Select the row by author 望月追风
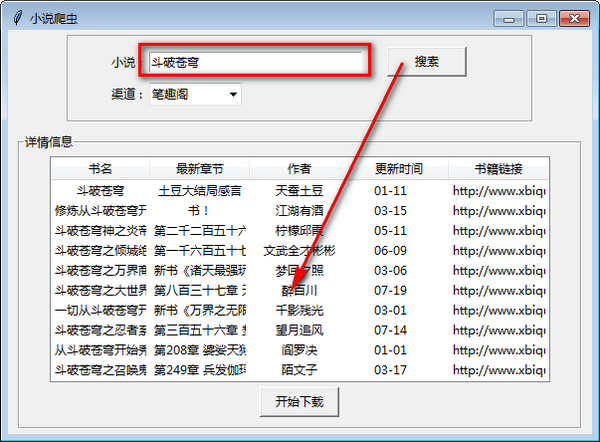Image resolution: width=600 pixels, height=442 pixels. pyautogui.click(x=299, y=330)
